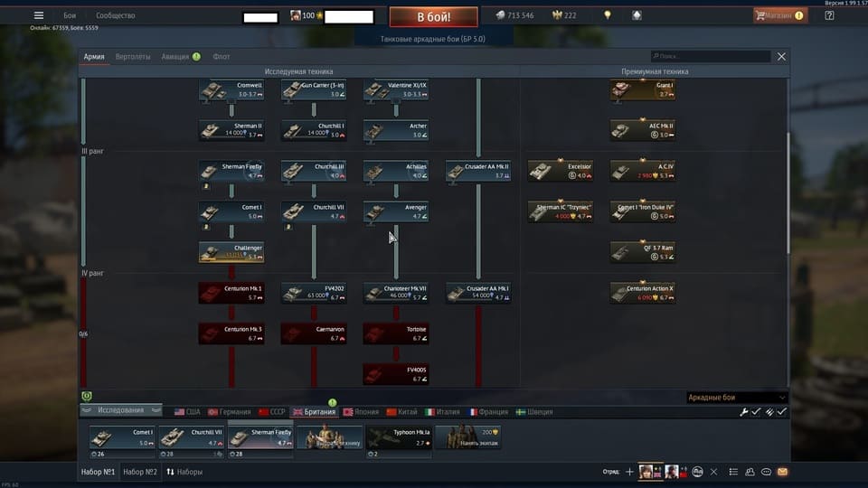Click the lightbulb icon in top bar
868x488 pixels.
point(608,15)
